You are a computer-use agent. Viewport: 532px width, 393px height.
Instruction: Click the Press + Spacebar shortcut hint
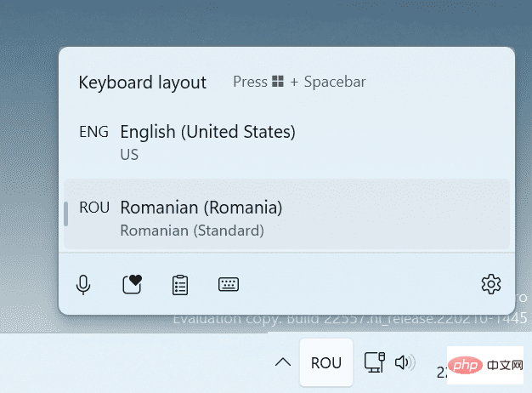coord(299,83)
